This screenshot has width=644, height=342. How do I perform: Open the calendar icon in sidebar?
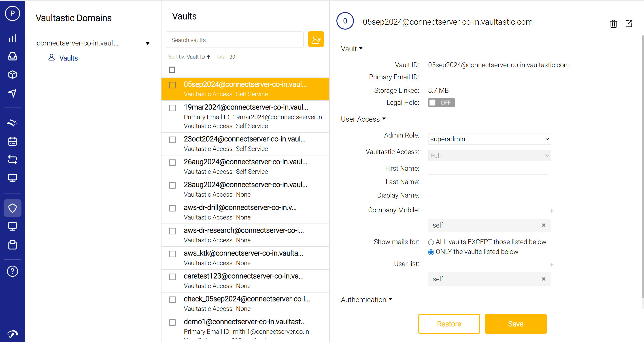click(13, 142)
